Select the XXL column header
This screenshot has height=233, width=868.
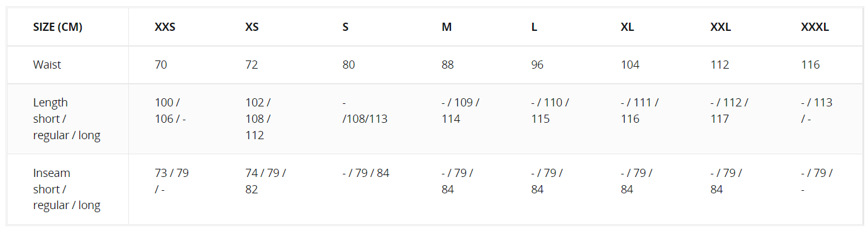point(720,27)
